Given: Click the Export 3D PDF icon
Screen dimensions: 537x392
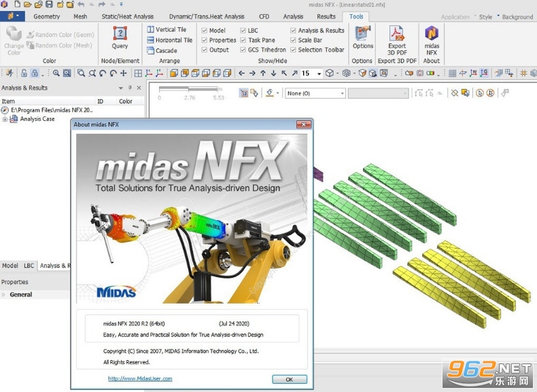Looking at the screenshot, I should [x=397, y=40].
